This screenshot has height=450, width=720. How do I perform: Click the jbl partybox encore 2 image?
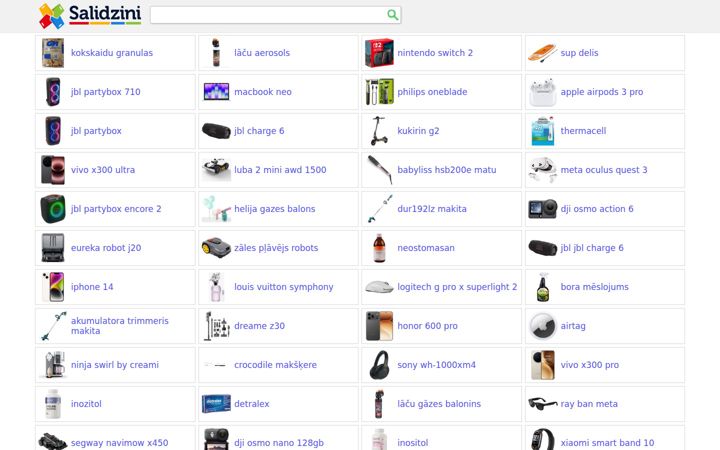point(53,209)
